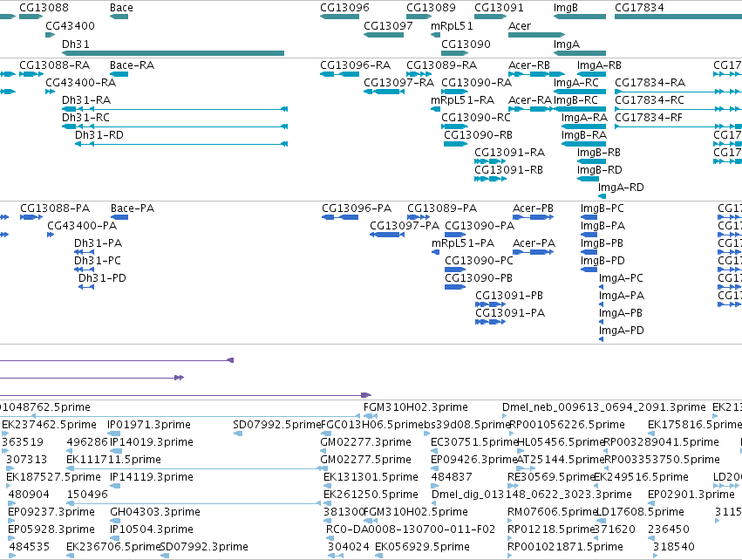Select protein Acer-PB
Viewport: 742px width, 560px height.
pyautogui.click(x=534, y=217)
